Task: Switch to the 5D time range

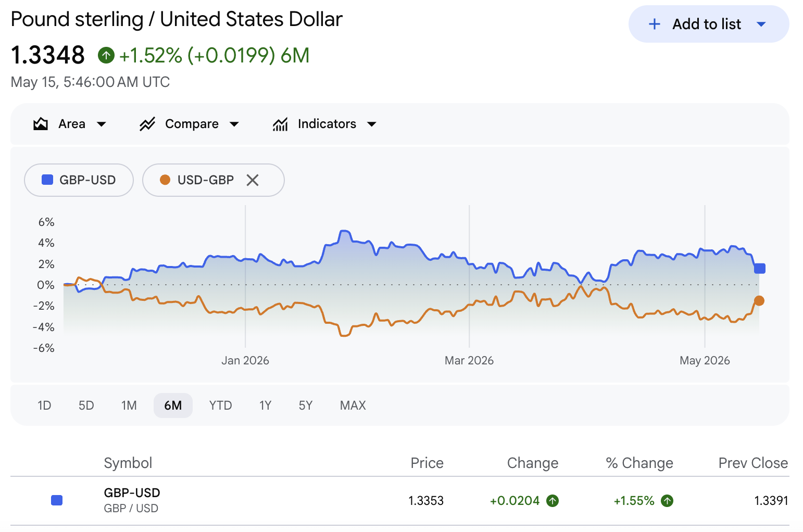Action: coord(86,406)
